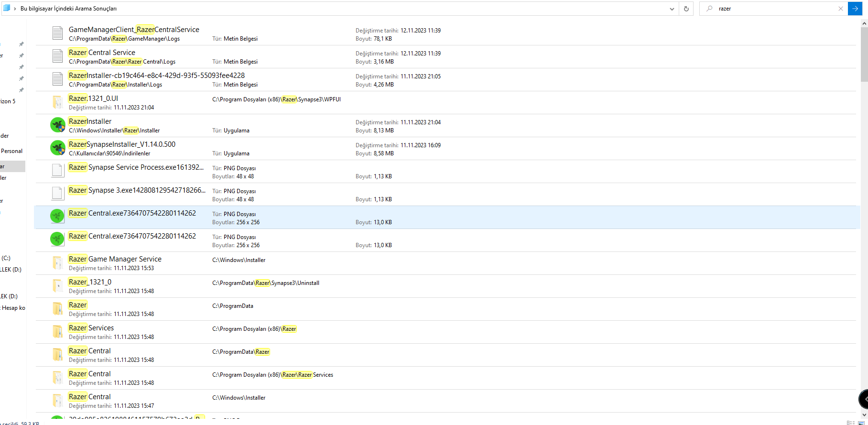This screenshot has height=425, width=868.
Task: Switch to large thumbnails view in the status bar
Action: point(862,423)
